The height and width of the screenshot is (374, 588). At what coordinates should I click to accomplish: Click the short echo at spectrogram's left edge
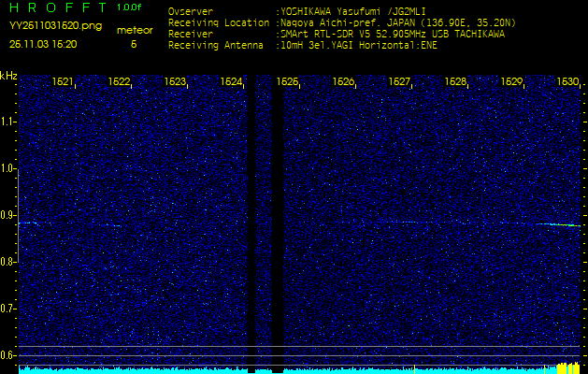click(x=28, y=223)
